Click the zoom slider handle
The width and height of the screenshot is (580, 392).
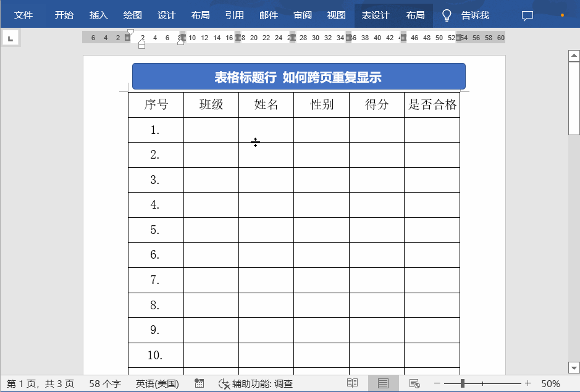[463, 383]
